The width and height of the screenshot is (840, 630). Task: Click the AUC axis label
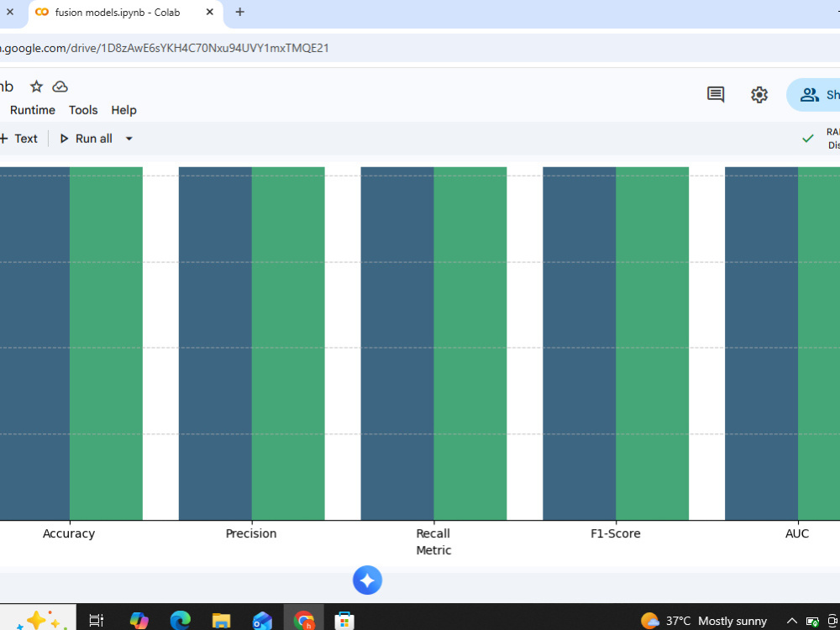797,533
